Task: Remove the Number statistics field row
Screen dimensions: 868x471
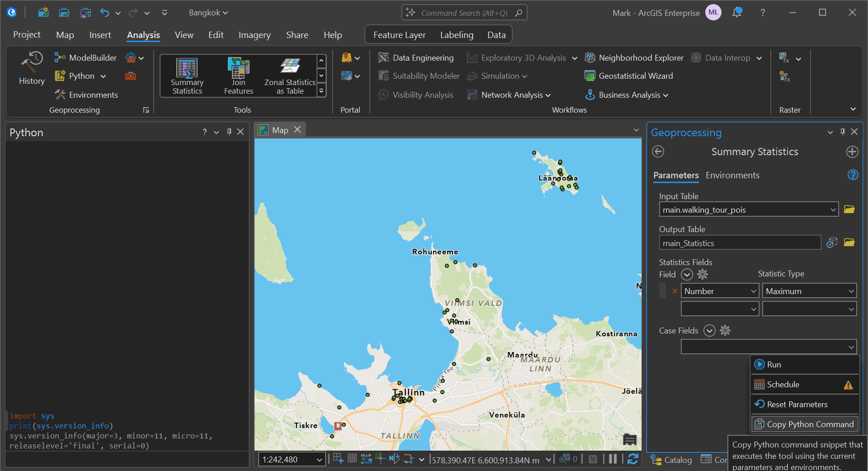Action: [x=675, y=291]
